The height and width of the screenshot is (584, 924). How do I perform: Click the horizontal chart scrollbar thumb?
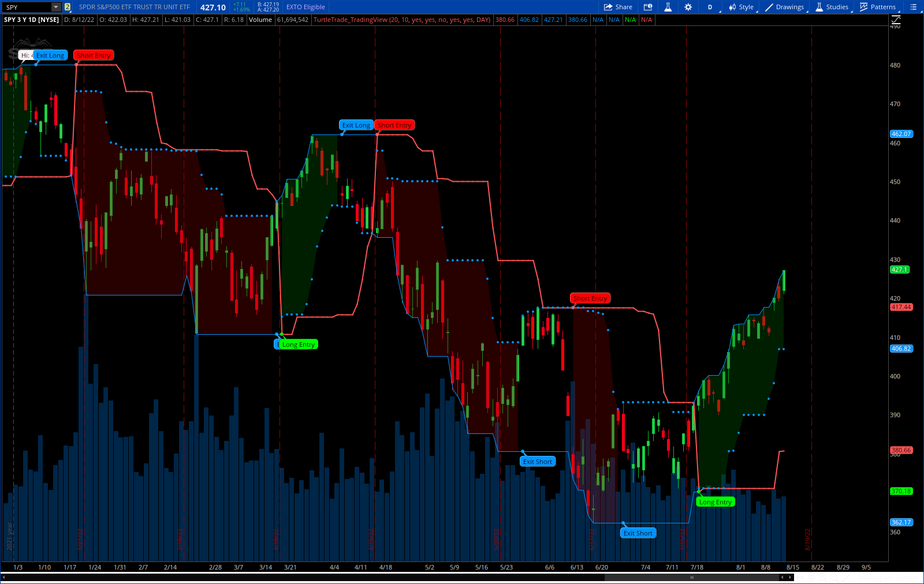click(691, 577)
